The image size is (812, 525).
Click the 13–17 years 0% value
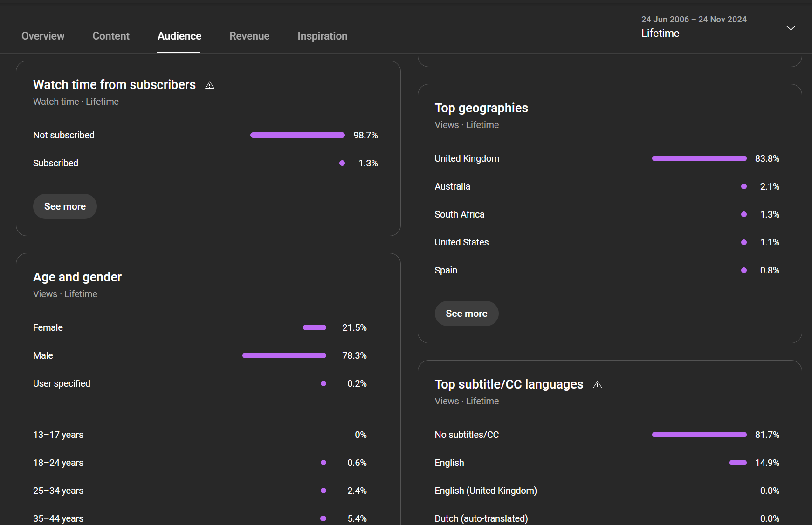[x=361, y=435]
